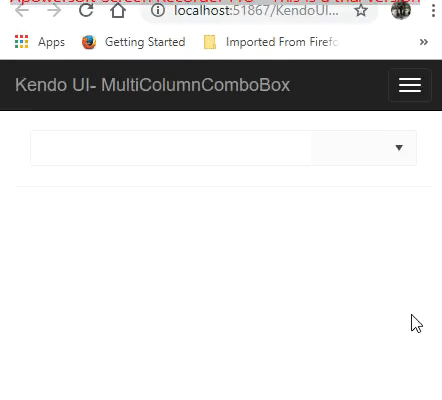Open the Getting Started bookmark
442x400 pixels.
145,42
